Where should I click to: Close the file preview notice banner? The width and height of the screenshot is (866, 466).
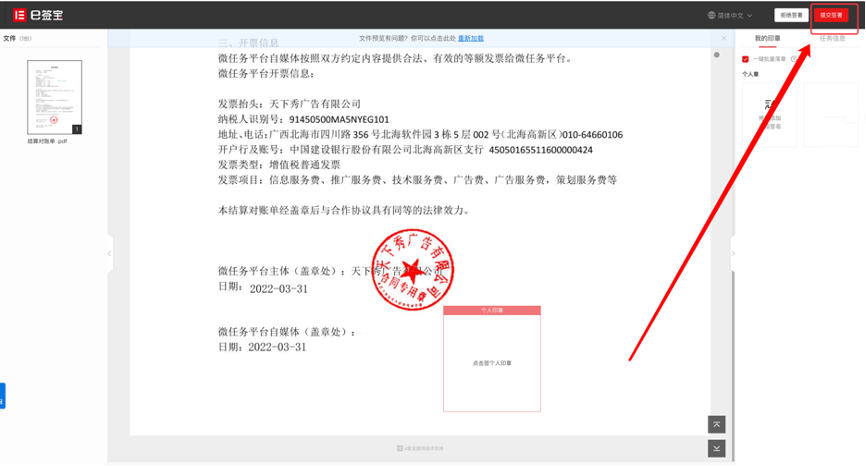tap(724, 39)
